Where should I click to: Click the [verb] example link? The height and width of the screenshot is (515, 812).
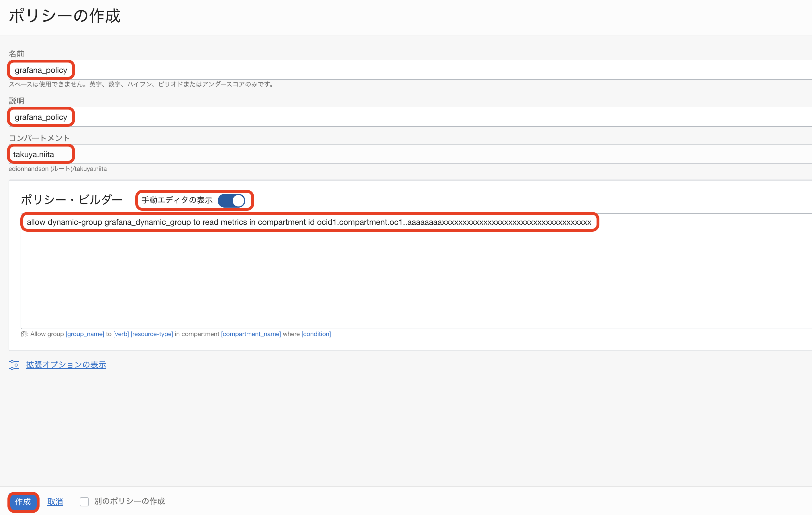[x=121, y=334]
